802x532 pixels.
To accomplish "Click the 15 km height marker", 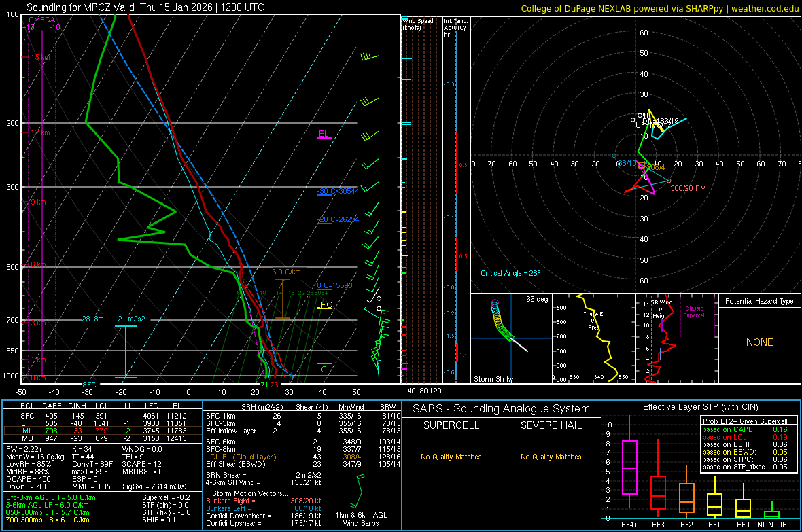I will (40, 57).
